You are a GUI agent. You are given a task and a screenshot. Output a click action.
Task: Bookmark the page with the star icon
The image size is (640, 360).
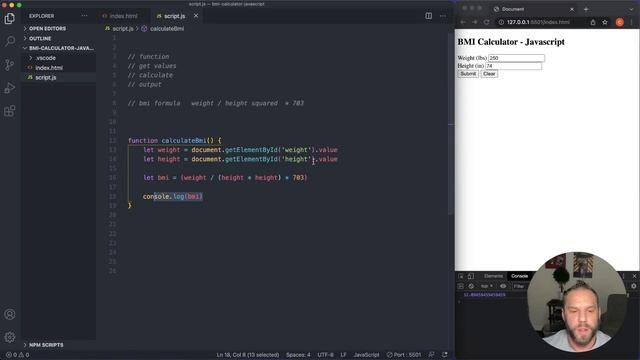click(605, 22)
